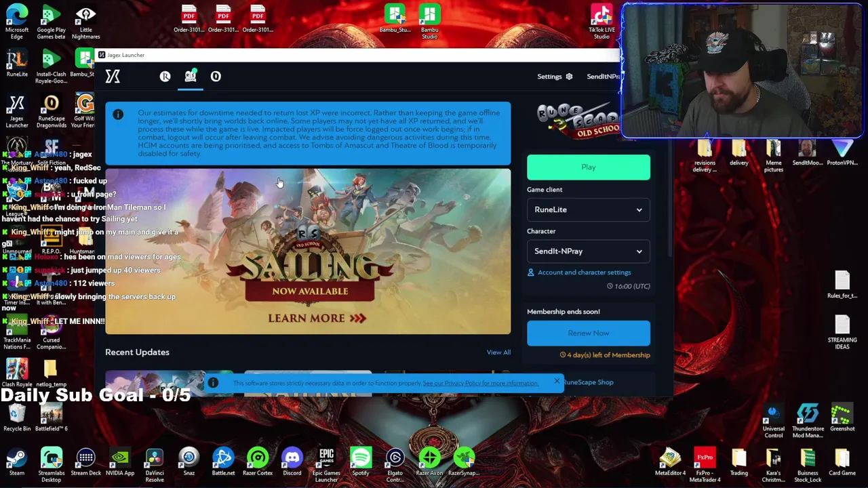
Task: Select Install-Clash Royale desktop icon
Action: point(51,66)
